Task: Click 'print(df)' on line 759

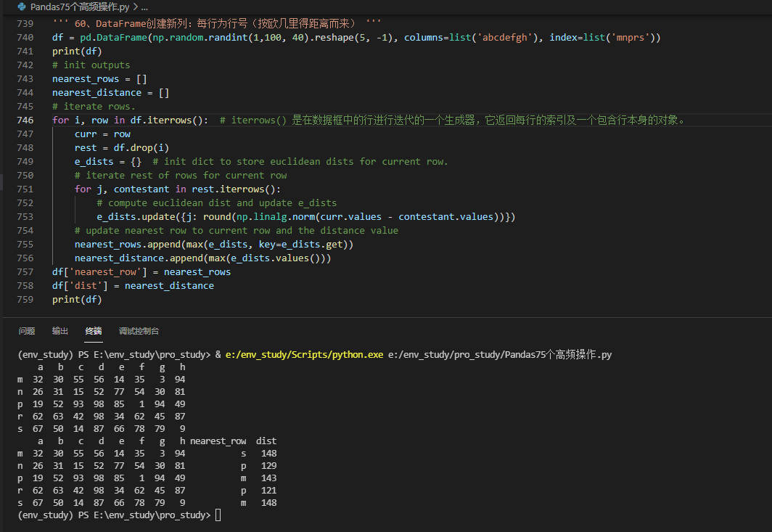Action: click(x=77, y=300)
